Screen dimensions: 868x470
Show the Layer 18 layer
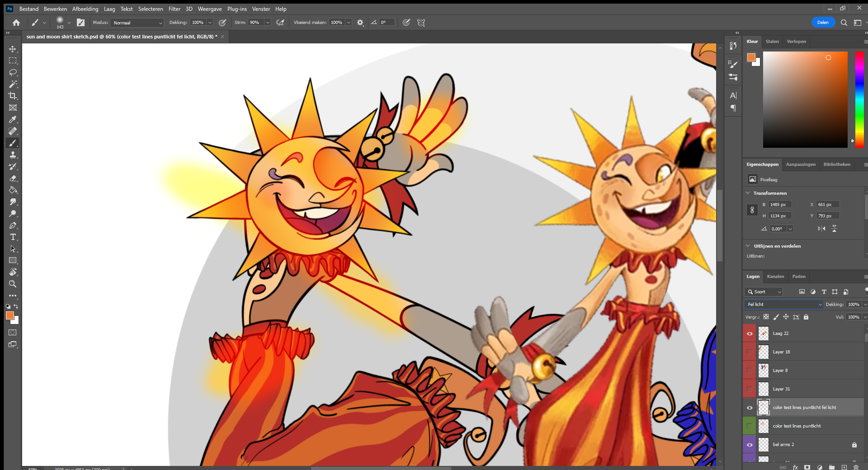pos(750,352)
